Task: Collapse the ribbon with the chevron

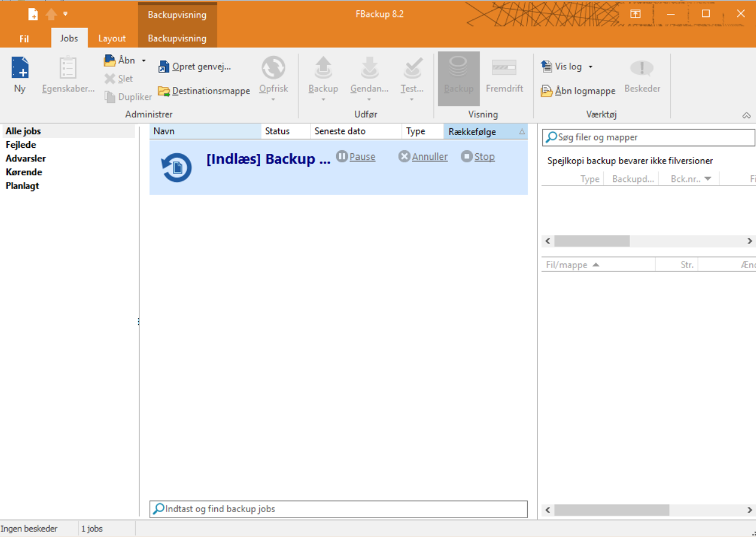Action: tap(746, 115)
